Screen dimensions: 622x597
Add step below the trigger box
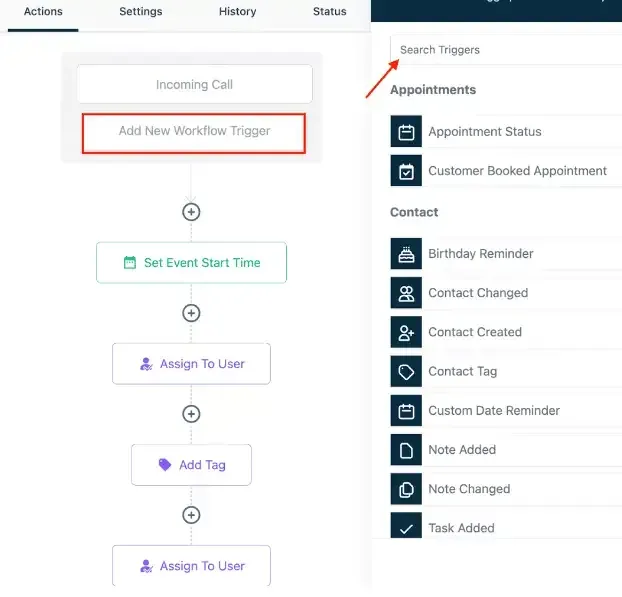click(x=191, y=212)
